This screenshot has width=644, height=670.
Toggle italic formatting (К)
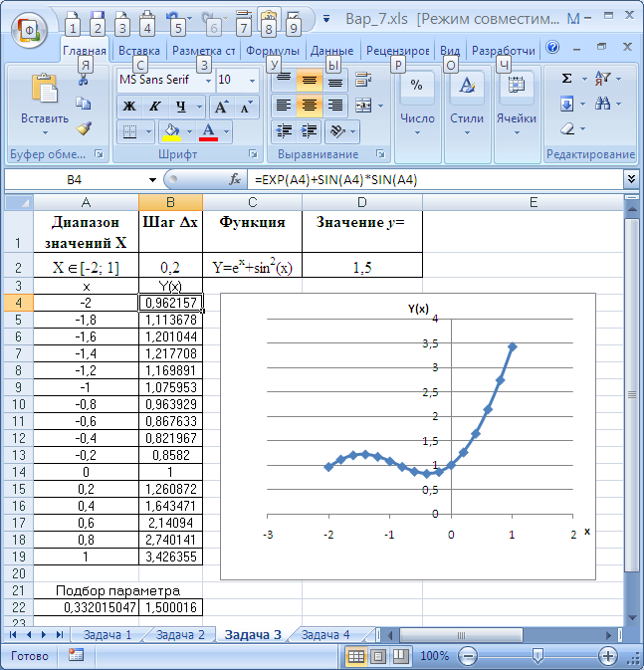click(154, 107)
